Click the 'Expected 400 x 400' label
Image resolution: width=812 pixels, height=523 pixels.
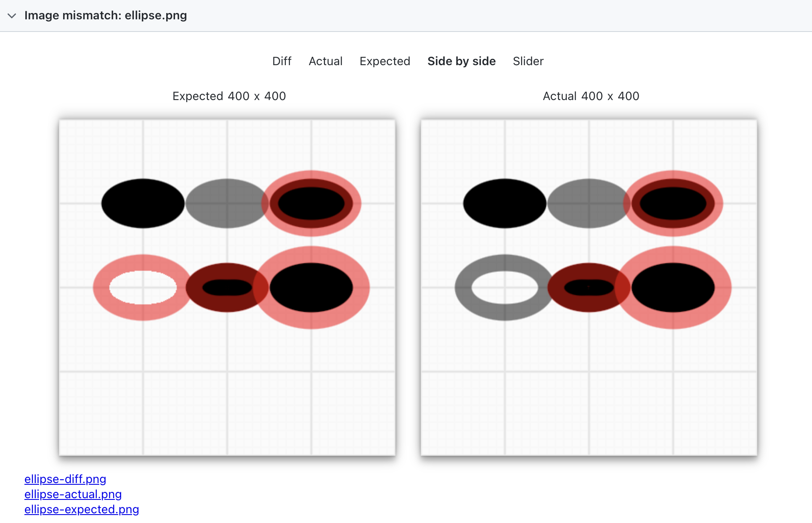229,96
